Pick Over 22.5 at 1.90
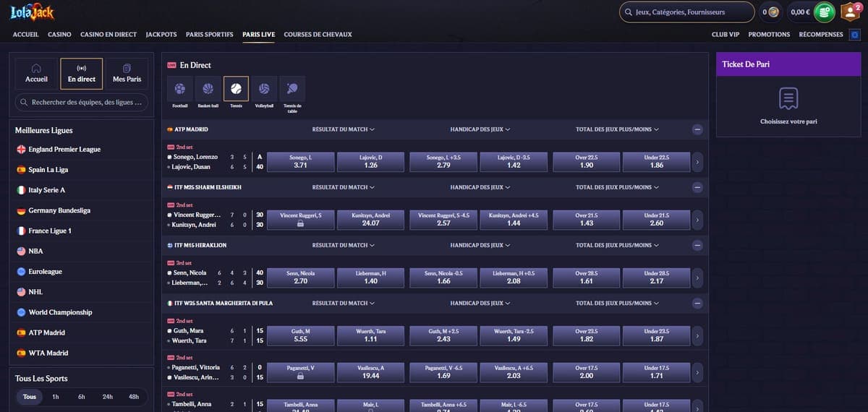 (x=586, y=162)
